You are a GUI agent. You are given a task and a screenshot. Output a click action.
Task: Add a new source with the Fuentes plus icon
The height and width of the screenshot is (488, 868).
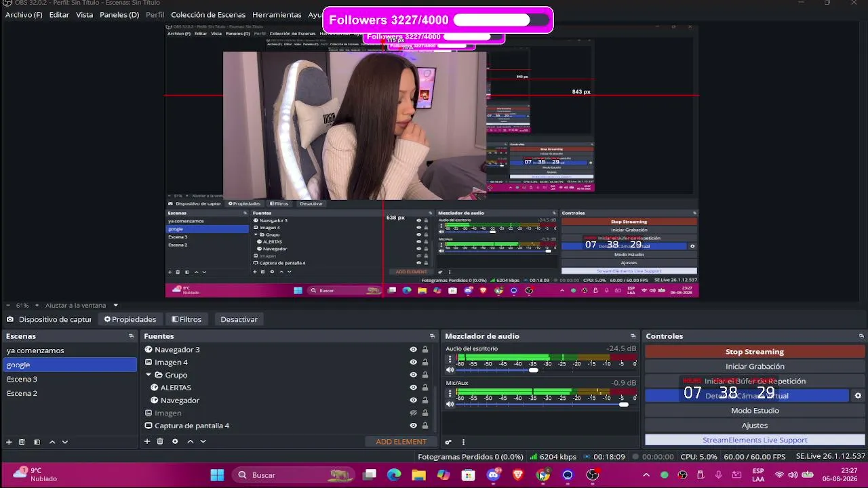pyautogui.click(x=146, y=441)
